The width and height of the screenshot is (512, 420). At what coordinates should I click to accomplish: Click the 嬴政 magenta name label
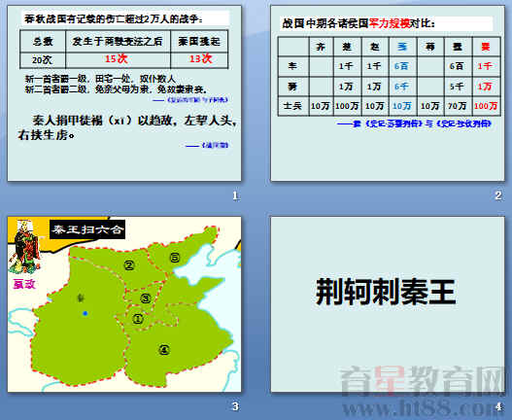[24, 284]
